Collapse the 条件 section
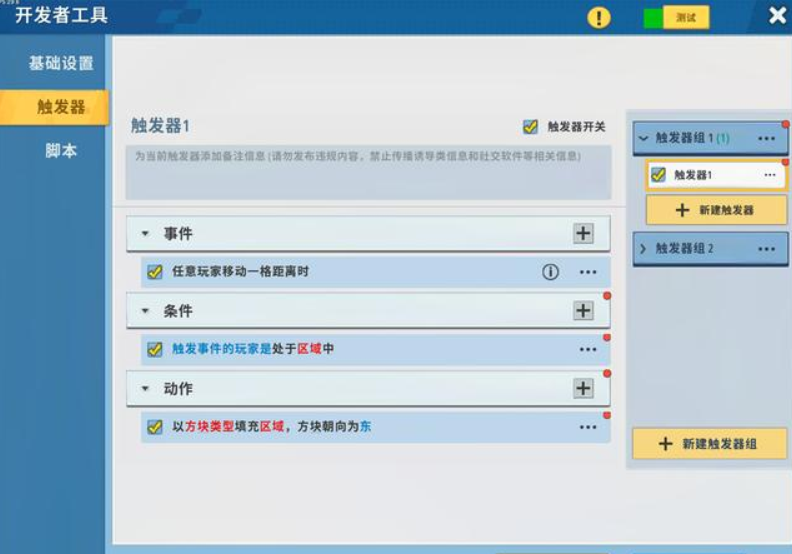 [145, 311]
